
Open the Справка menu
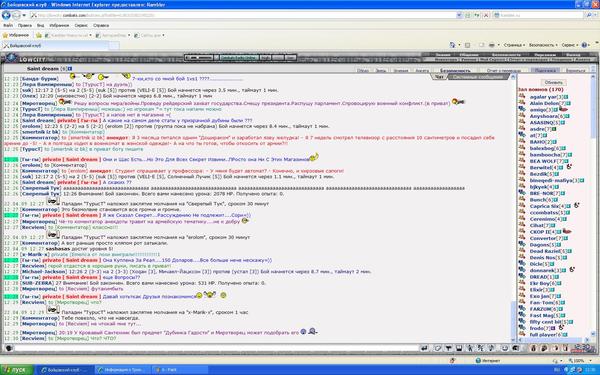(x=101, y=25)
